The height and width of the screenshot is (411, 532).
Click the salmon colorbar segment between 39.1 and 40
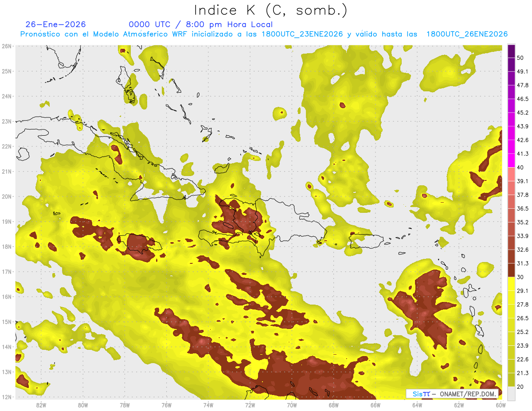[x=511, y=174]
